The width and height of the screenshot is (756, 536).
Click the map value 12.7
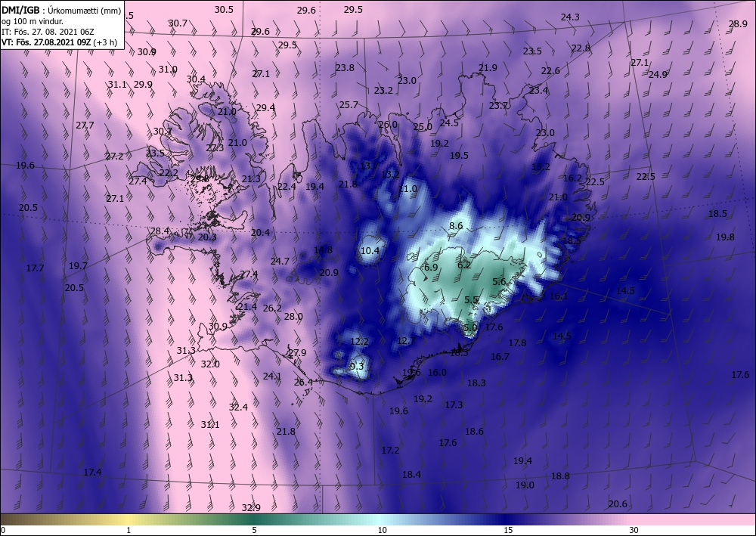click(x=406, y=341)
